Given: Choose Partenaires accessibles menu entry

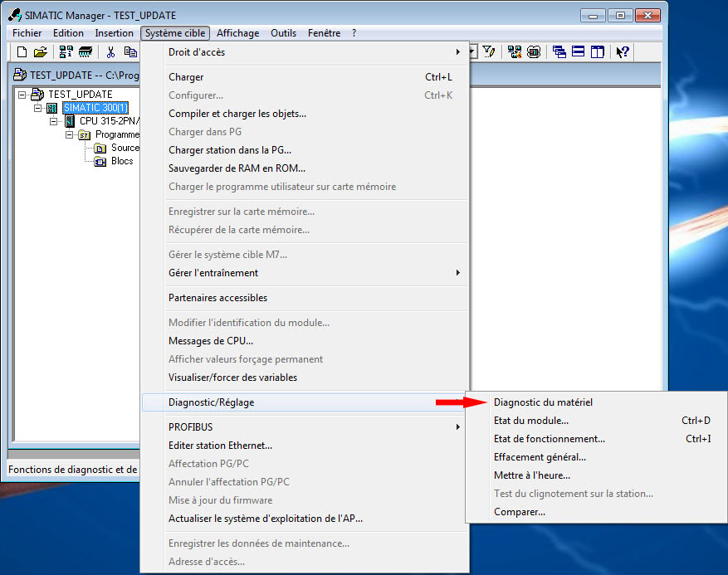Looking at the screenshot, I should pos(217,298).
